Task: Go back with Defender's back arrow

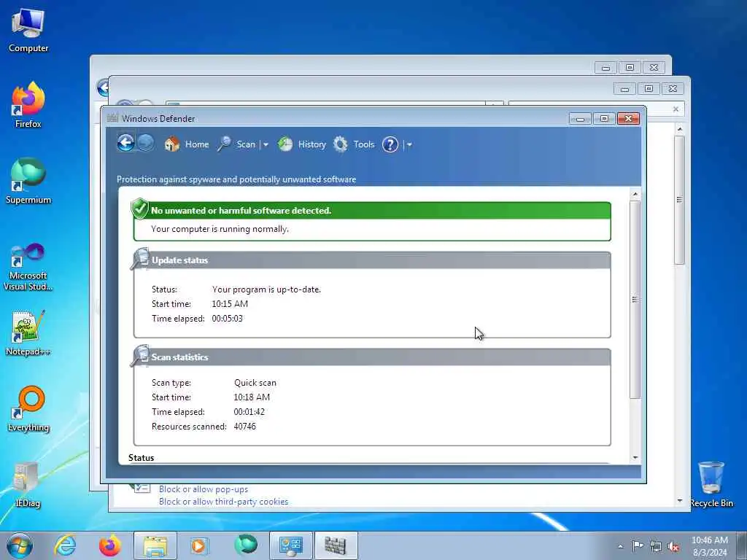Action: coord(125,142)
